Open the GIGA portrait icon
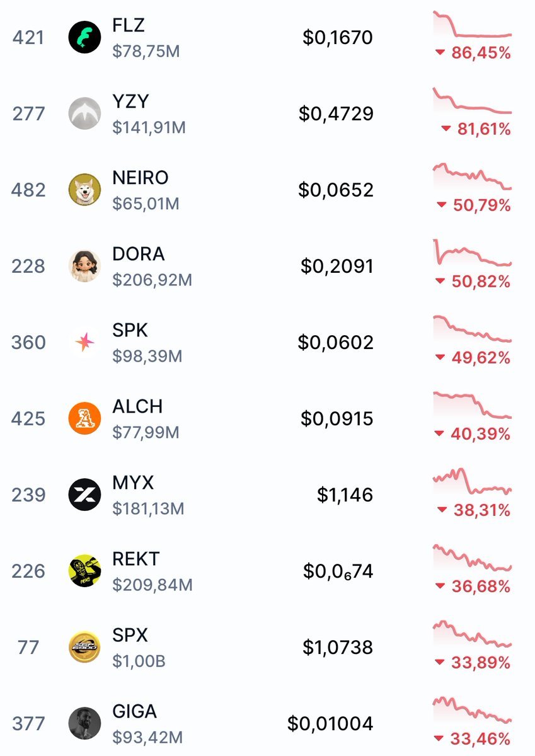 click(84, 723)
